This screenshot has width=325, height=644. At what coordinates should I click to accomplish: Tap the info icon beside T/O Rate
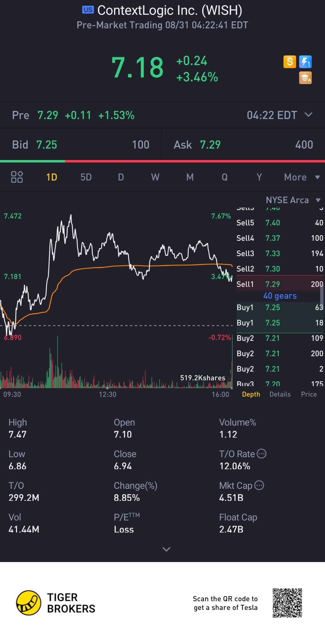pos(262,454)
